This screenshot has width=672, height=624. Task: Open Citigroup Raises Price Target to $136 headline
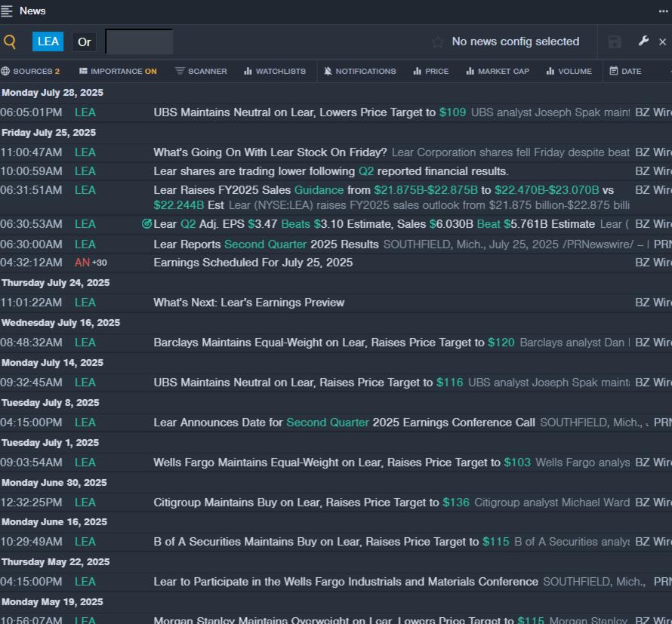point(312,503)
